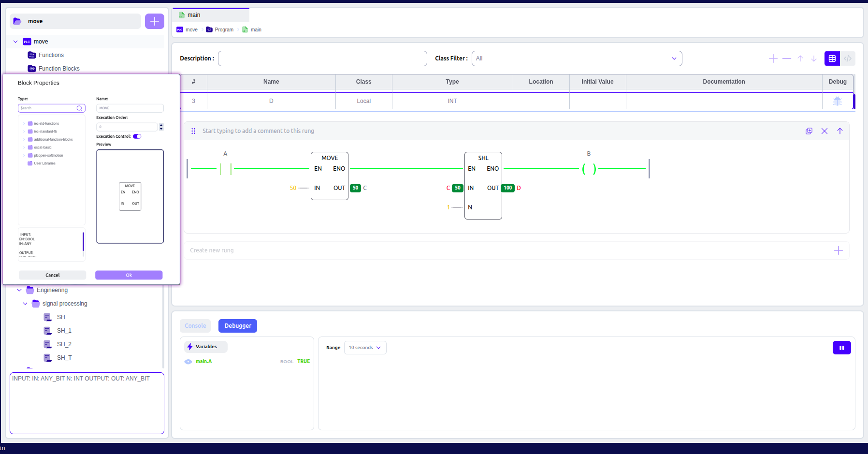Screen dimensions: 868x454
Task: Click the purple plus button beside project name
Action: coord(155,21)
